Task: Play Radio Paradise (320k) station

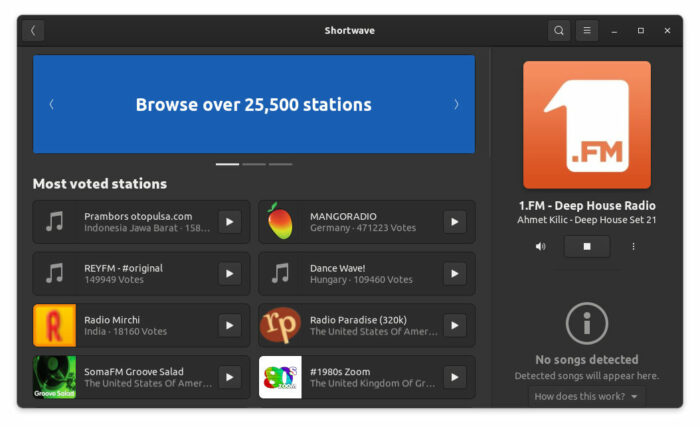Action: pyautogui.click(x=454, y=326)
